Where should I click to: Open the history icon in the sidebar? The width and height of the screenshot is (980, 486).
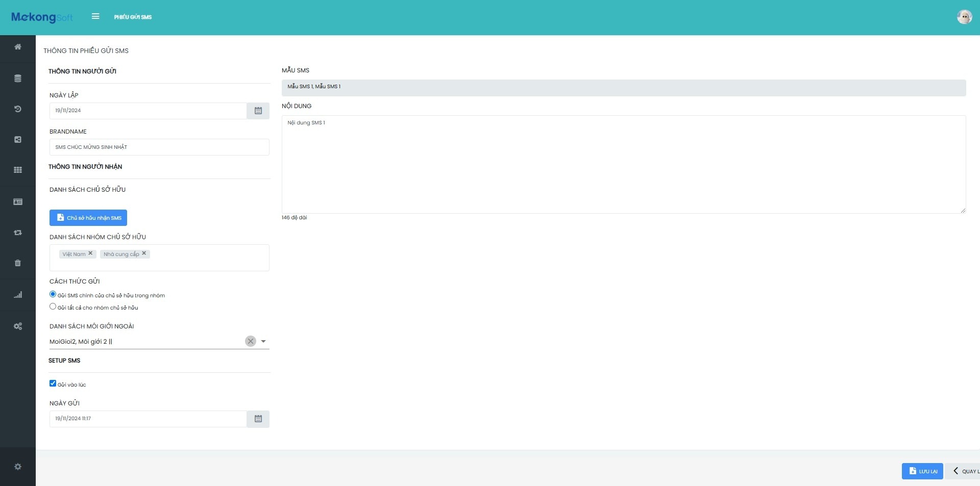point(18,109)
